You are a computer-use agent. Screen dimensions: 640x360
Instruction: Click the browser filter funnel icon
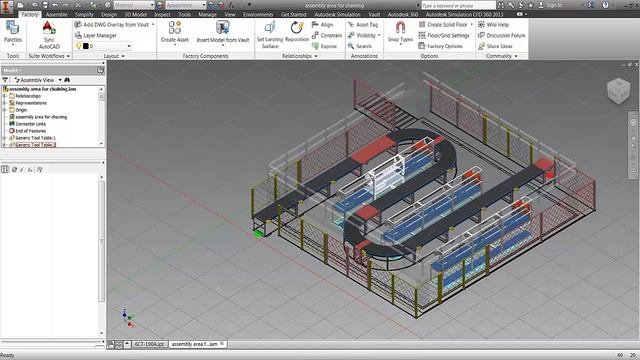5,80
